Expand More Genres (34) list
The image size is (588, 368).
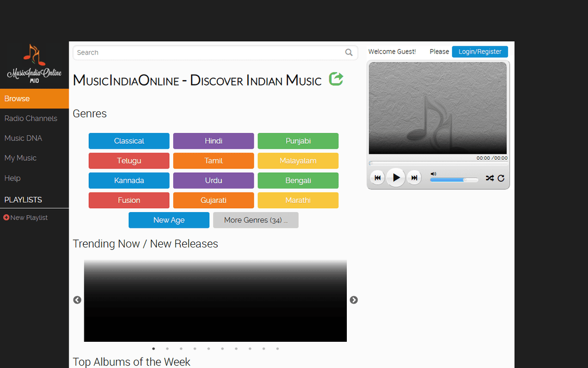[256, 220]
